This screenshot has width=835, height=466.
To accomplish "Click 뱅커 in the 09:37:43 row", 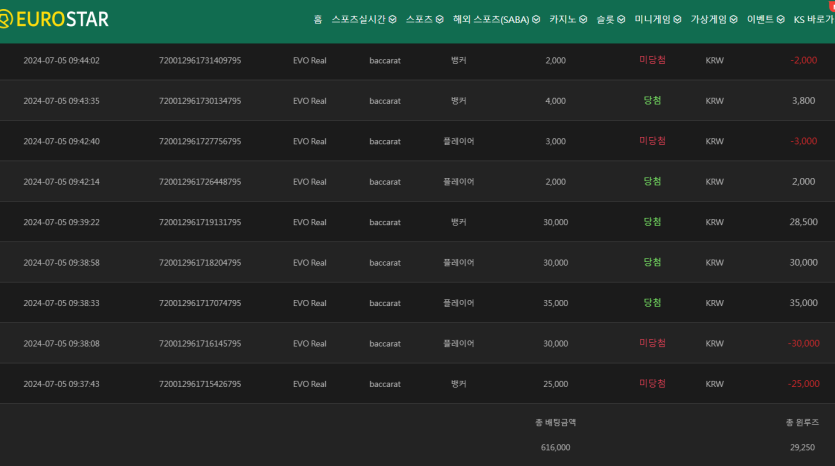I will 459,385.
